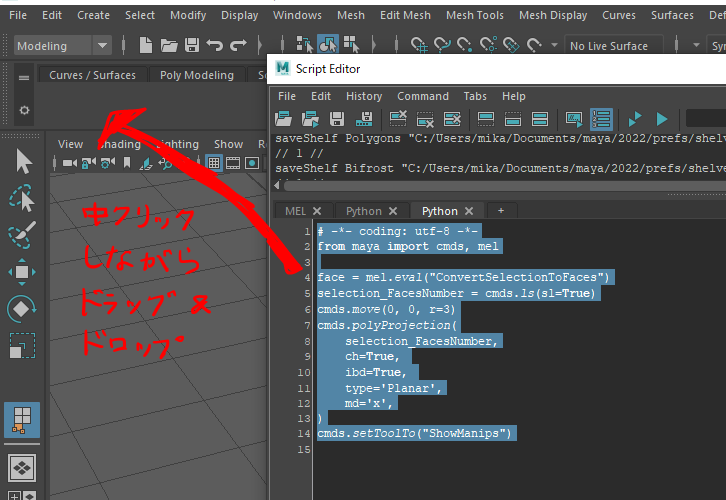Toggle the viewport Resolution Gate icon
The height and width of the screenshot is (500, 726).
coord(252,163)
